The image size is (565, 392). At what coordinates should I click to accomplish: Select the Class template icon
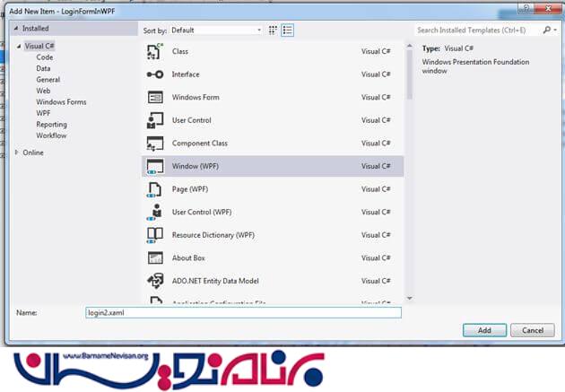[155, 51]
